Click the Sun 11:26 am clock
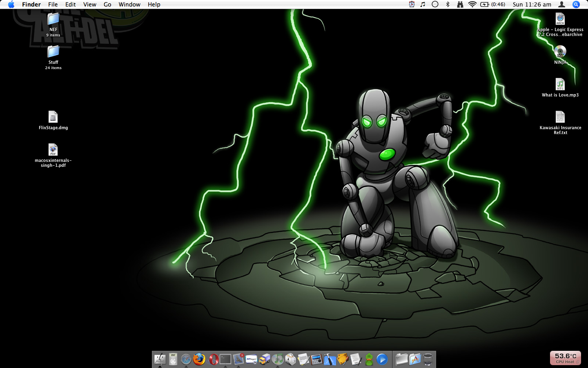The height and width of the screenshot is (368, 588). pos(532,4)
